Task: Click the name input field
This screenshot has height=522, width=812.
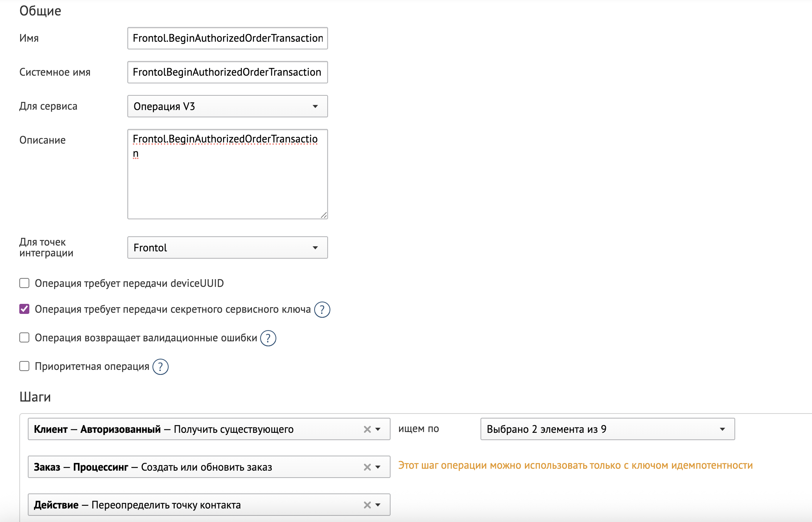Action: click(227, 38)
